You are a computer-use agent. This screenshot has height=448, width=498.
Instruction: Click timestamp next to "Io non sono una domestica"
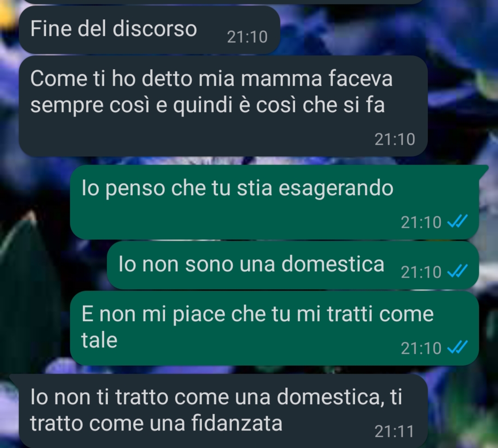click(421, 272)
